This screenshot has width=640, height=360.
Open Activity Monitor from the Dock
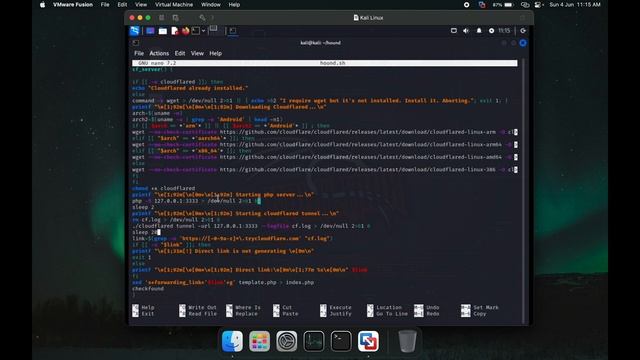(x=314, y=341)
